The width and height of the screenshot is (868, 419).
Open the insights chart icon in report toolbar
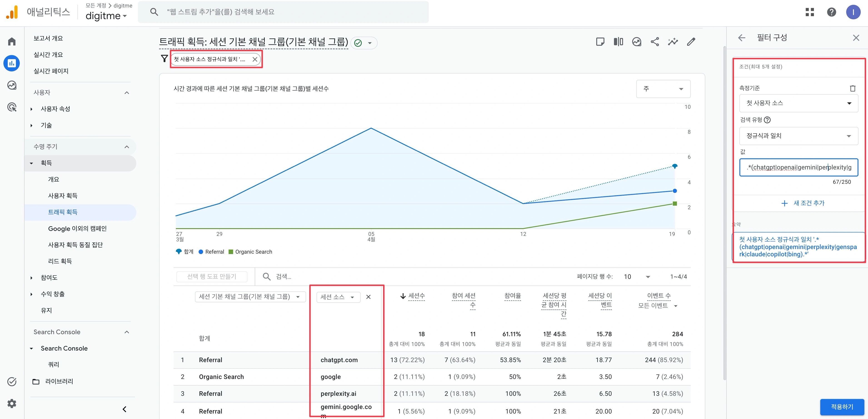tap(636, 42)
